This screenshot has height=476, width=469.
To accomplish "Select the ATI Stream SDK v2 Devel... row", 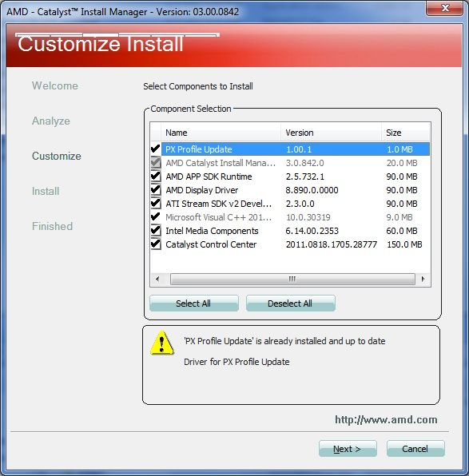I will point(290,204).
